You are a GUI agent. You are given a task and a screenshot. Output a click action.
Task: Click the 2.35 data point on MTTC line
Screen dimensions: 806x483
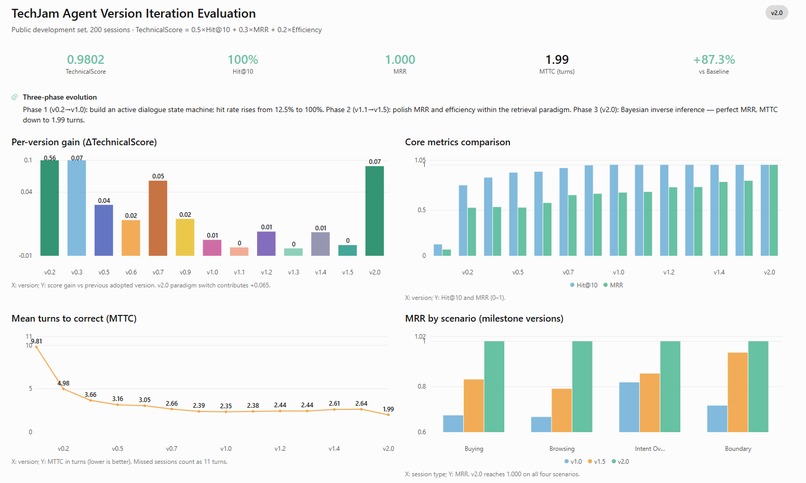click(x=226, y=412)
